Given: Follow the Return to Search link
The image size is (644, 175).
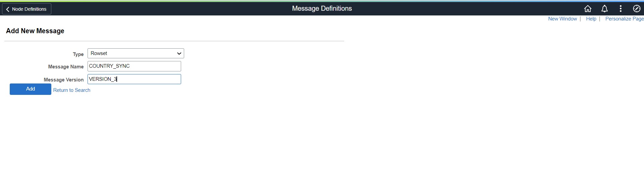Looking at the screenshot, I should (x=72, y=90).
